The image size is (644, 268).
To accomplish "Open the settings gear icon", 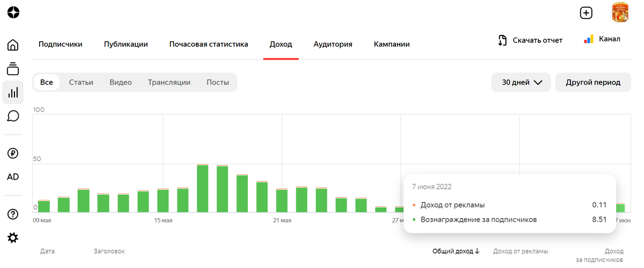I will (13, 238).
